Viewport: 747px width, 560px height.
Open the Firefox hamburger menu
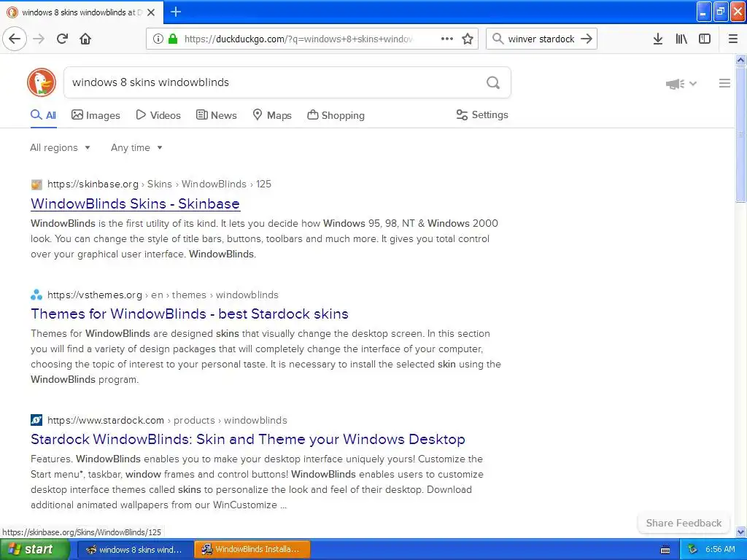pyautogui.click(x=732, y=39)
